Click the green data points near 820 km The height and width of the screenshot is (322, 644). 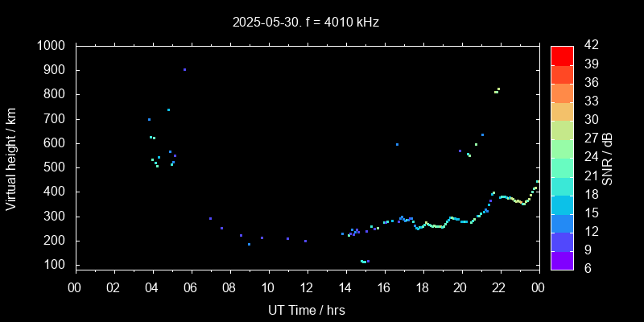click(497, 90)
